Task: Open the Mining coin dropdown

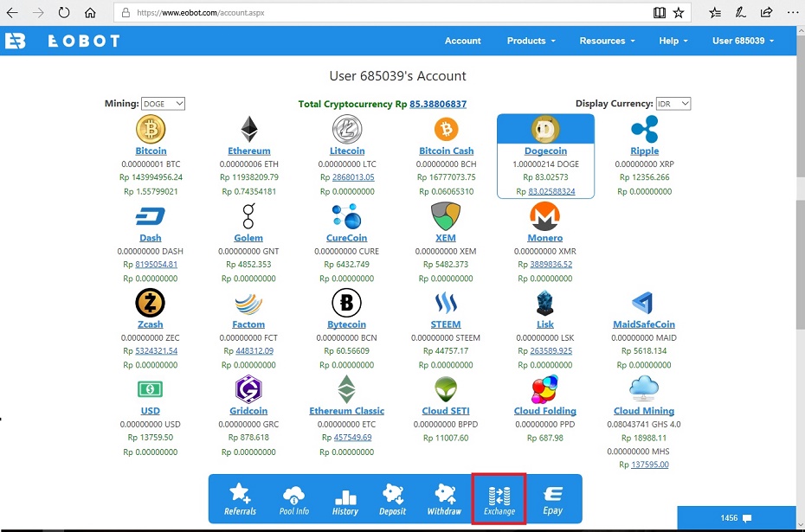Action: click(163, 104)
